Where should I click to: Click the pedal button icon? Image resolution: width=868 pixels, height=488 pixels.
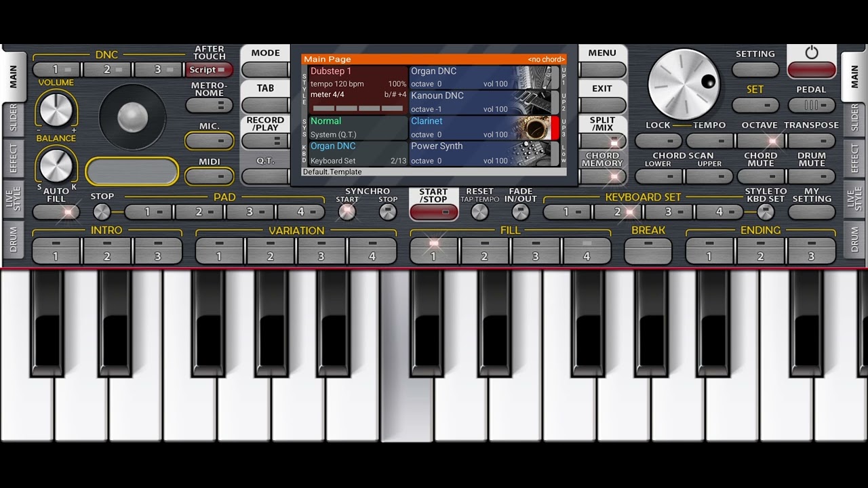click(812, 105)
